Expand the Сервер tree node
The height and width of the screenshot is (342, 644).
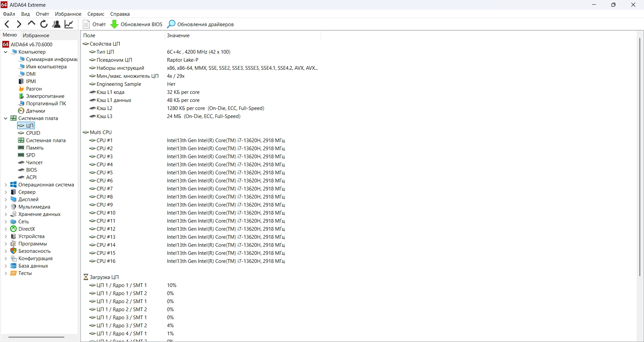(x=6, y=192)
